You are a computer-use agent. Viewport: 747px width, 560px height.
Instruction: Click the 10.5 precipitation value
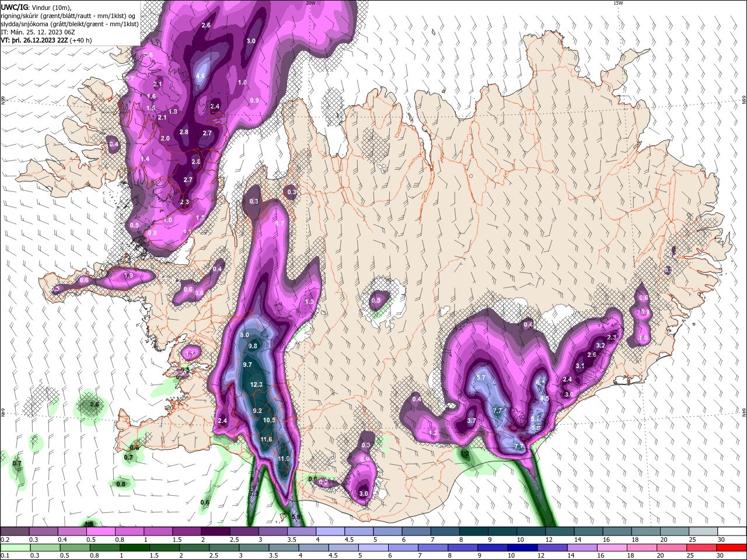click(x=269, y=420)
